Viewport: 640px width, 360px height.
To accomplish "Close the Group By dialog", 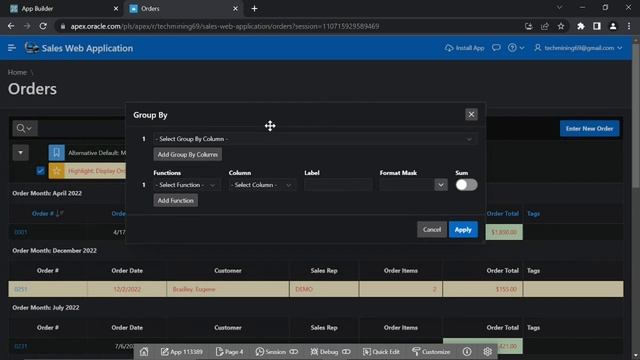I will (471, 114).
